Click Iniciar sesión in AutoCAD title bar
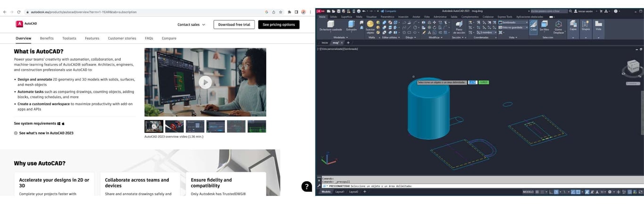 (585, 11)
